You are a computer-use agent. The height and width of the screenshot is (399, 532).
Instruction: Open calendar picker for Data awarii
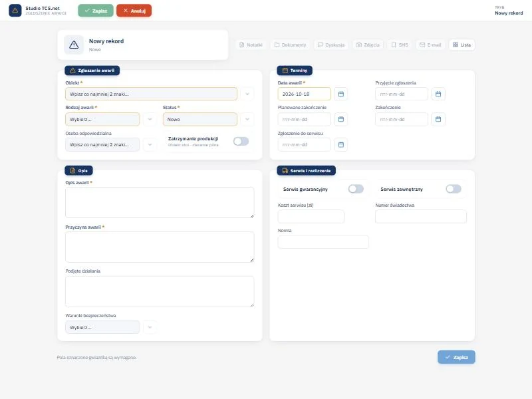pyautogui.click(x=340, y=94)
